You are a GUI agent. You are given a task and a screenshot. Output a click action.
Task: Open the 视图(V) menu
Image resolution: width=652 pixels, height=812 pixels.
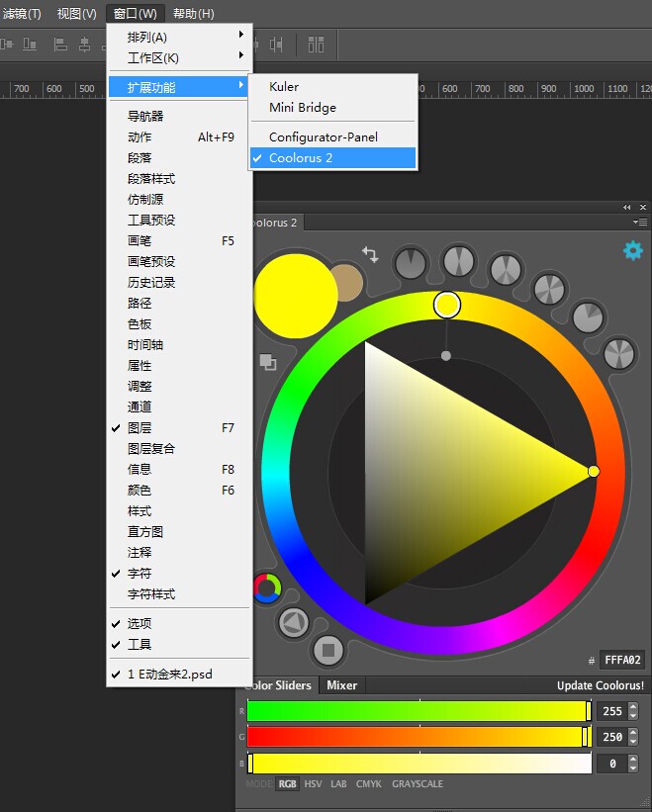click(x=76, y=14)
